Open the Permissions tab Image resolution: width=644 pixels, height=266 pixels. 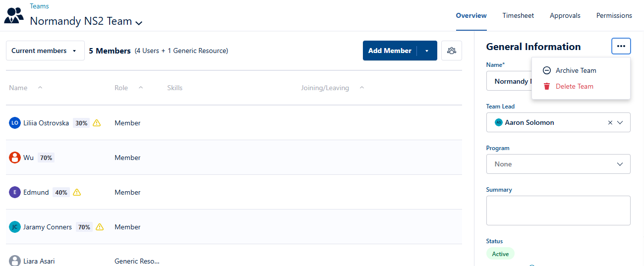pos(614,15)
